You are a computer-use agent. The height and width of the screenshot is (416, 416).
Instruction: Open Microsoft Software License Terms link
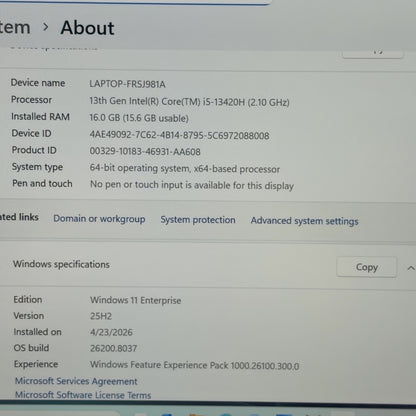83,395
